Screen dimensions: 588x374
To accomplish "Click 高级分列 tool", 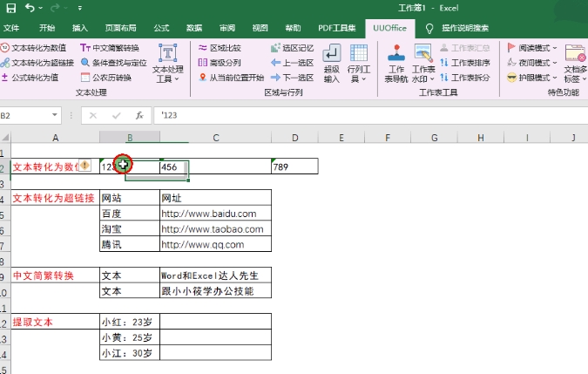I will pyautogui.click(x=220, y=63).
